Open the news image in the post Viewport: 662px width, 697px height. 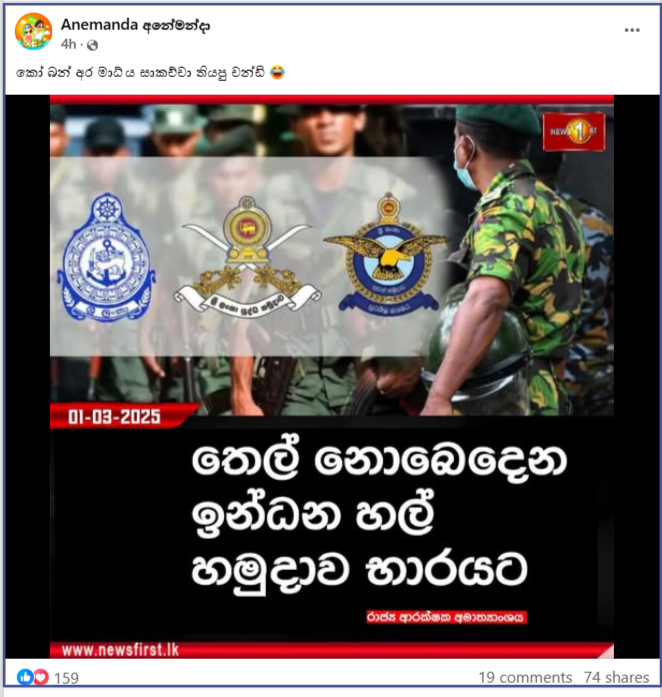tap(332, 377)
